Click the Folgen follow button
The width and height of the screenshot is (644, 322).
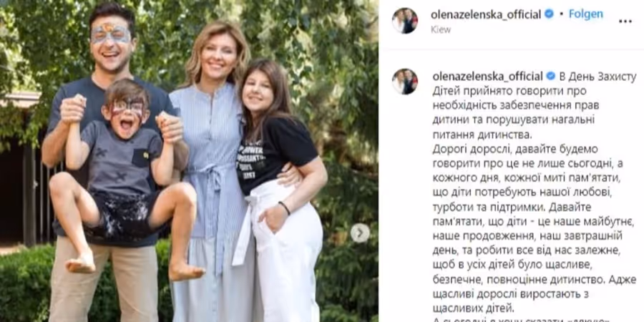(x=585, y=14)
